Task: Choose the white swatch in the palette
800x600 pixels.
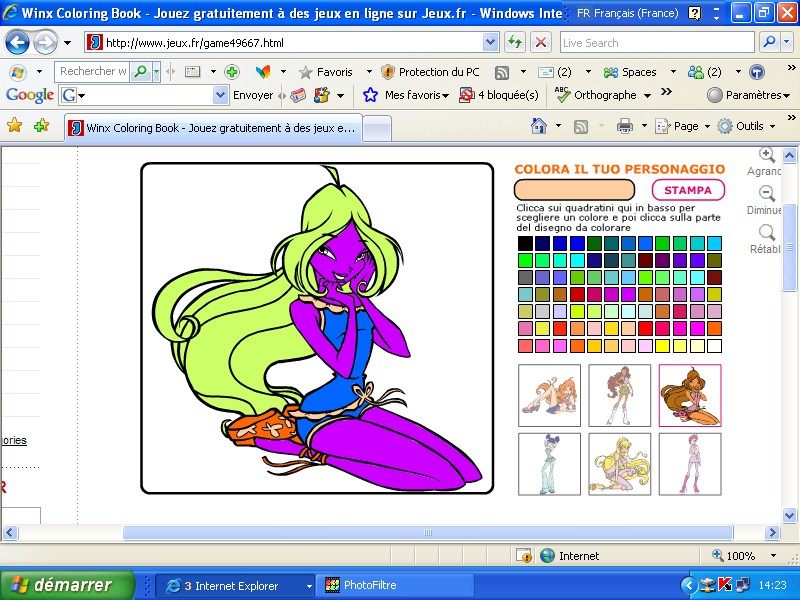Action: click(x=714, y=346)
